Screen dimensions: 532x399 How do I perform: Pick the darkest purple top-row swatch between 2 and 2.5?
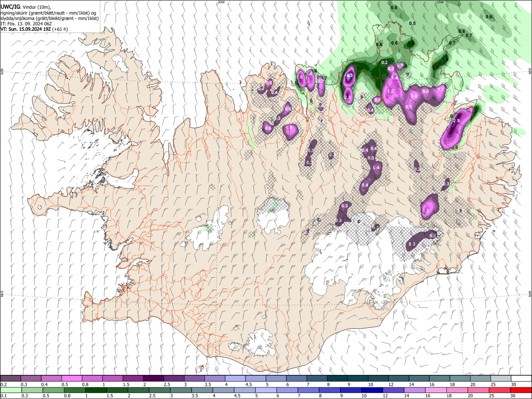[x=153, y=379]
